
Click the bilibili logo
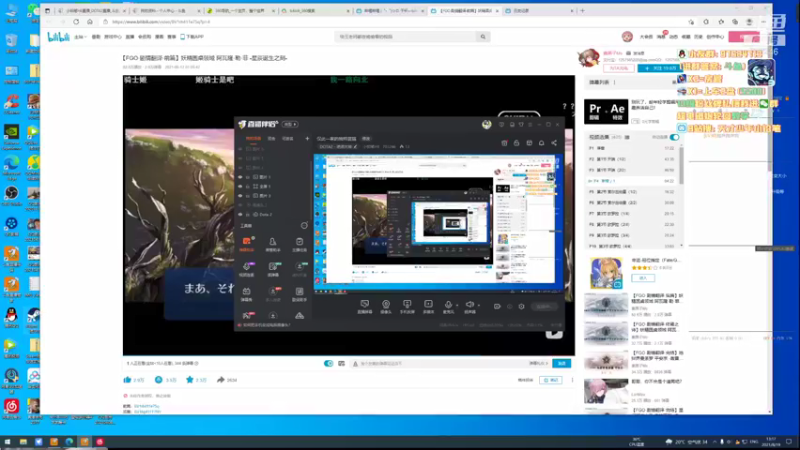pos(58,37)
